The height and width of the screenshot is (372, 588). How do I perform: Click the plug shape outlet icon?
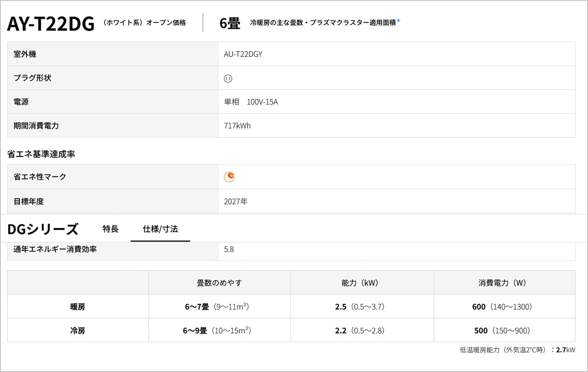[228, 78]
